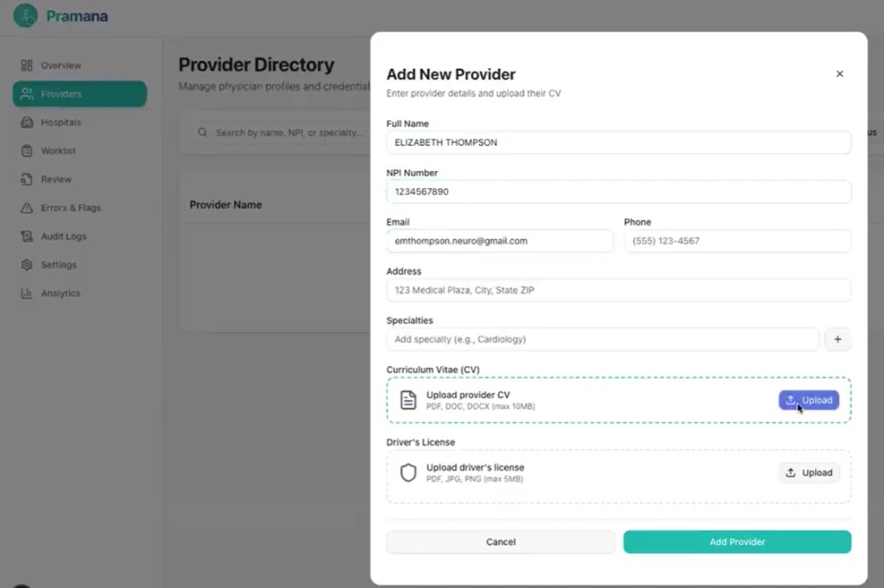Submit with the Add Provider button
Viewport: 884px width, 588px height.
[736, 541]
